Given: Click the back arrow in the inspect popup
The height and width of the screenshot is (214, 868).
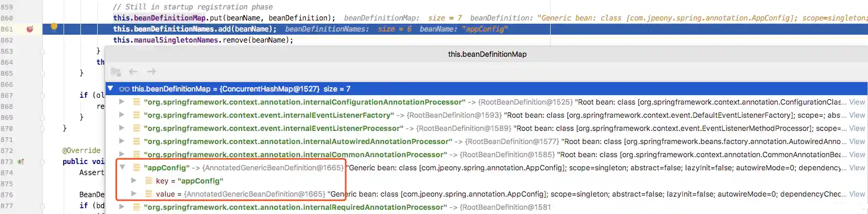Looking at the screenshot, I should (x=133, y=72).
